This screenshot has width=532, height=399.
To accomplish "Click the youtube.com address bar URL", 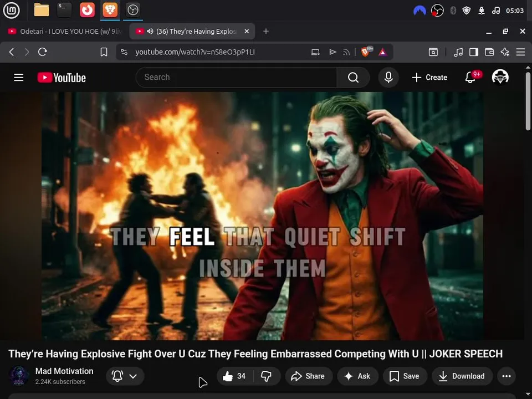I will [x=195, y=52].
